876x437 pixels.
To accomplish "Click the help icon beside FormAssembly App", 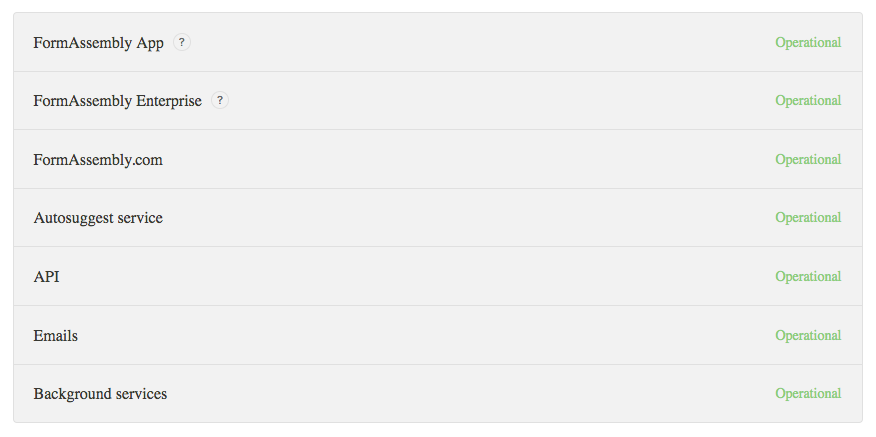I will pyautogui.click(x=182, y=42).
